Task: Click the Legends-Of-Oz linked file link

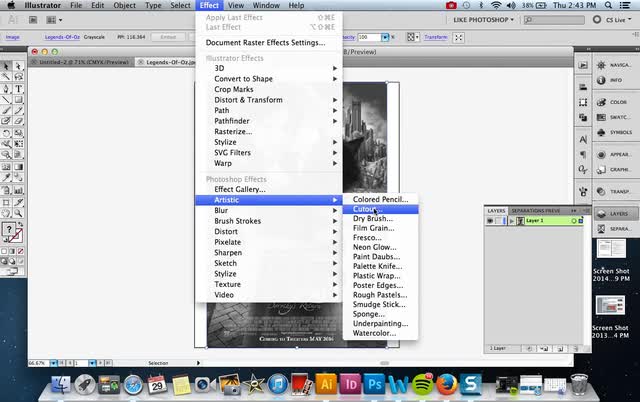Action: (62, 37)
